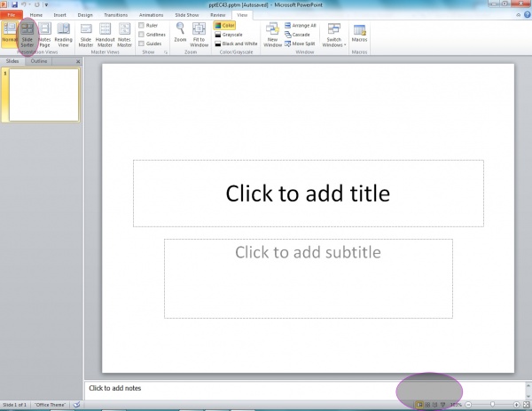Viewport: 532px width, 411px height.
Task: Close the Slides/Outline pane
Action: pos(78,61)
